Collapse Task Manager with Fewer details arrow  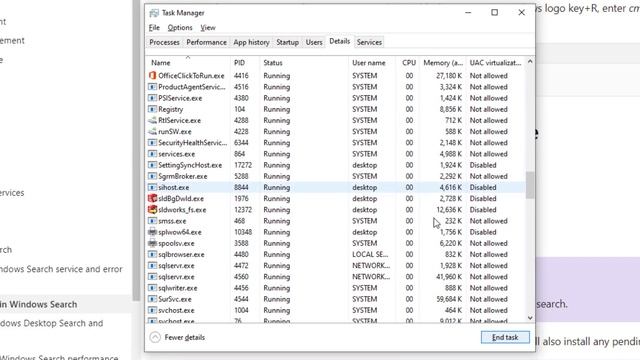(155, 337)
